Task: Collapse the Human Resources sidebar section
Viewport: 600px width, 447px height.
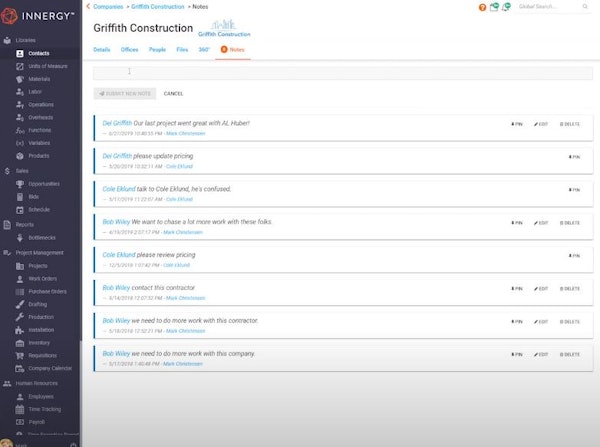Action: (36, 383)
